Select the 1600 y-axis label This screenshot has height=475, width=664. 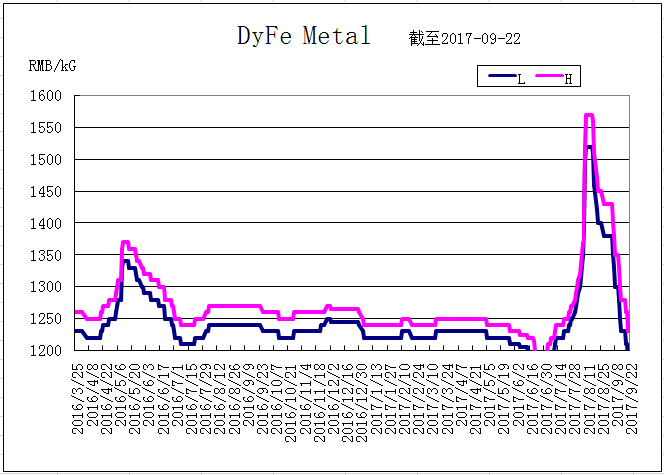[45, 96]
